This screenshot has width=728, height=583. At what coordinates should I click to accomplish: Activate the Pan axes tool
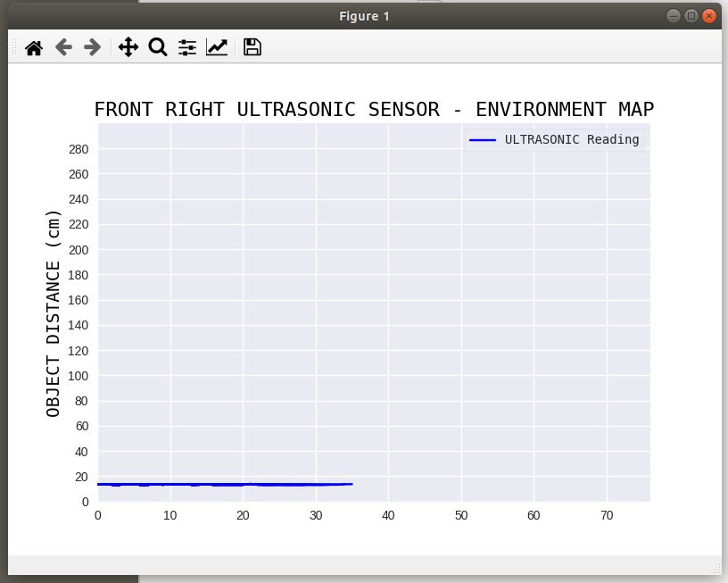128,47
